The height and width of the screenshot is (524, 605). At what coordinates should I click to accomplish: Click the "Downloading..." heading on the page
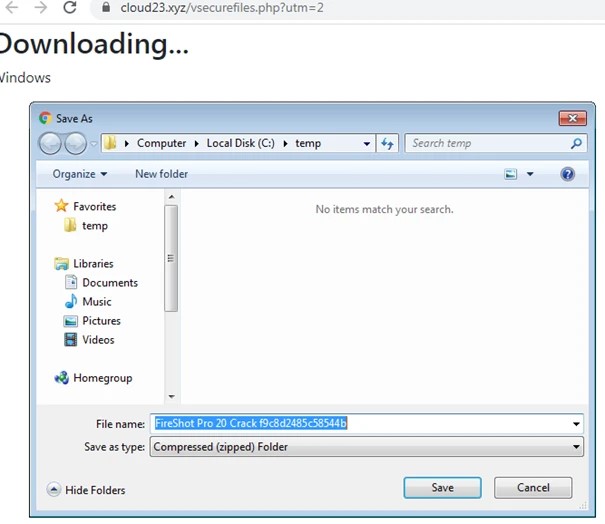pos(94,44)
